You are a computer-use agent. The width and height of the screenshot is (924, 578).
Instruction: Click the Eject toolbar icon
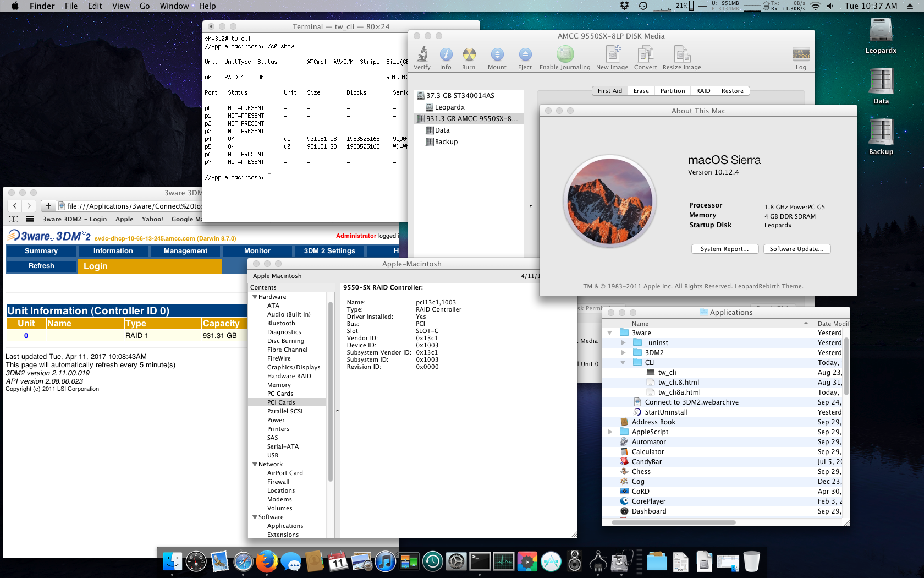[x=525, y=54]
